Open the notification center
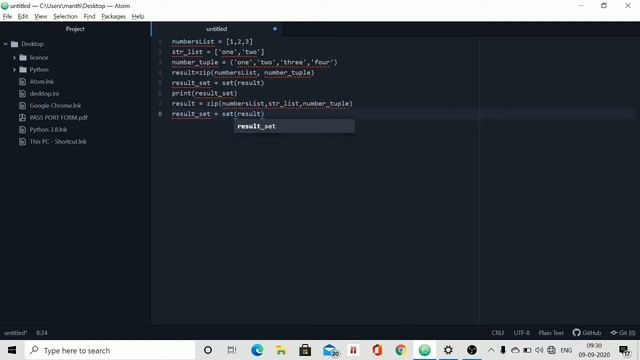The height and width of the screenshot is (360, 640). coord(624,350)
